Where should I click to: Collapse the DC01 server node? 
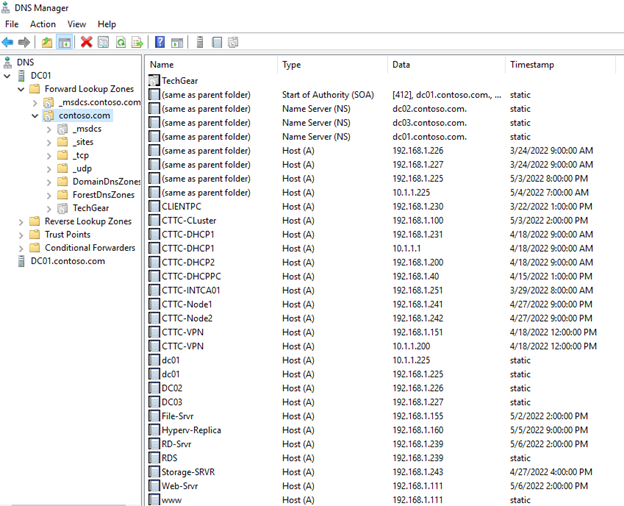[x=7, y=76]
